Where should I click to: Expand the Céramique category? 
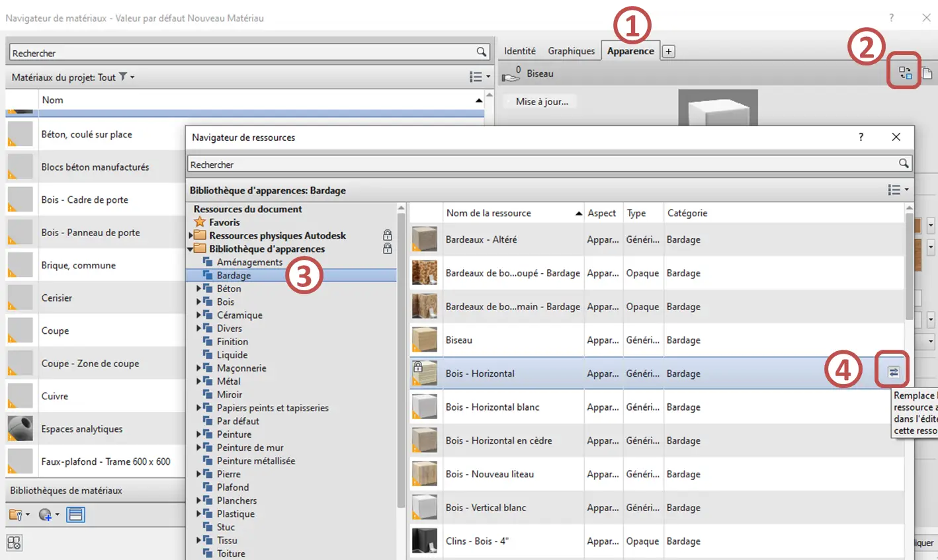point(198,315)
